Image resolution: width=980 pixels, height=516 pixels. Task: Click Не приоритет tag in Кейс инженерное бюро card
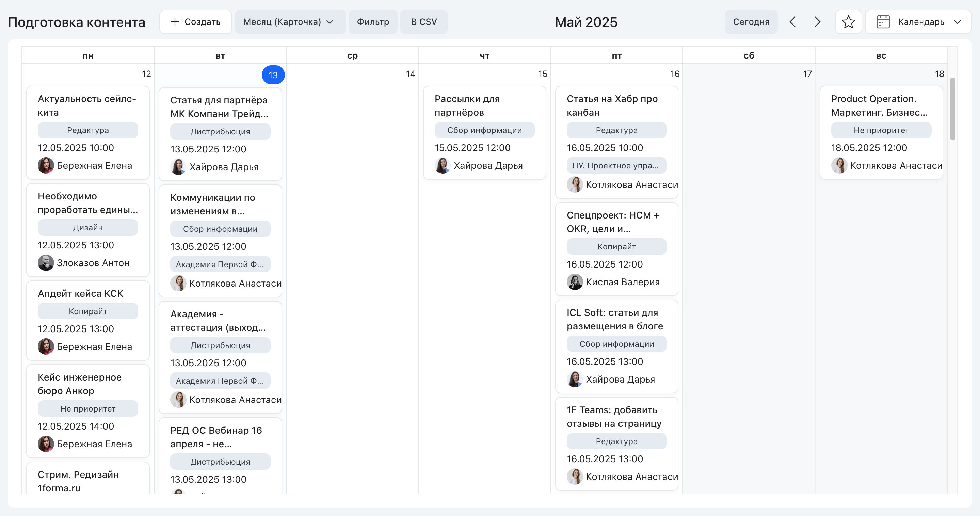pyautogui.click(x=88, y=409)
